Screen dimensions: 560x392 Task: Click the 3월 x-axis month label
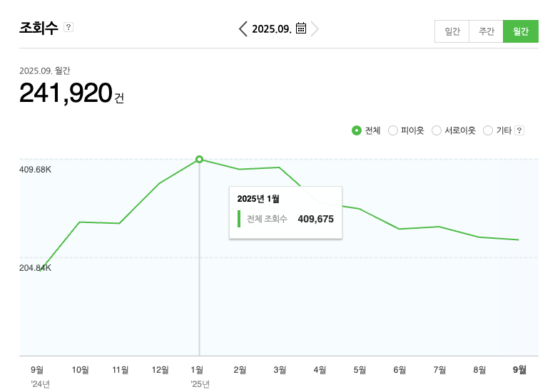280,370
